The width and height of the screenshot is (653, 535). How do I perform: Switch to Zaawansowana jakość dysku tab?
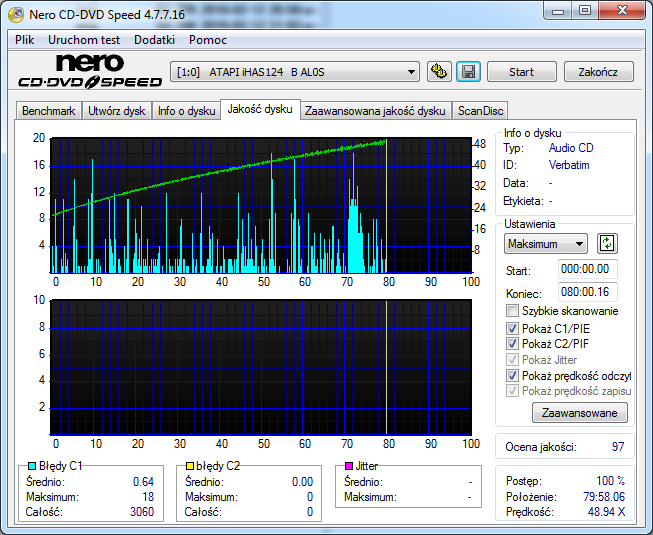click(375, 111)
